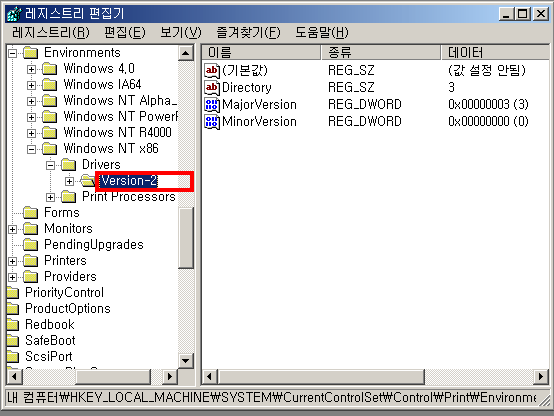
Task: Select the Printers tree item
Action: [x=65, y=261]
